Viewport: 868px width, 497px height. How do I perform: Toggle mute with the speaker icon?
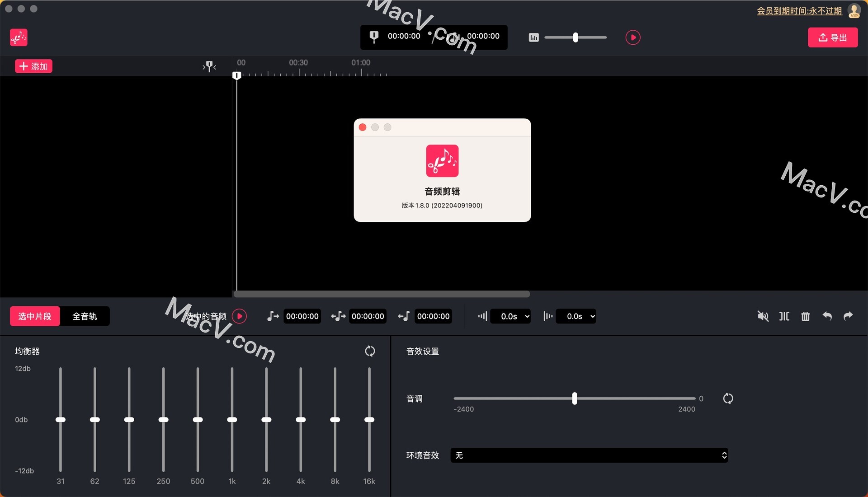pyautogui.click(x=763, y=316)
